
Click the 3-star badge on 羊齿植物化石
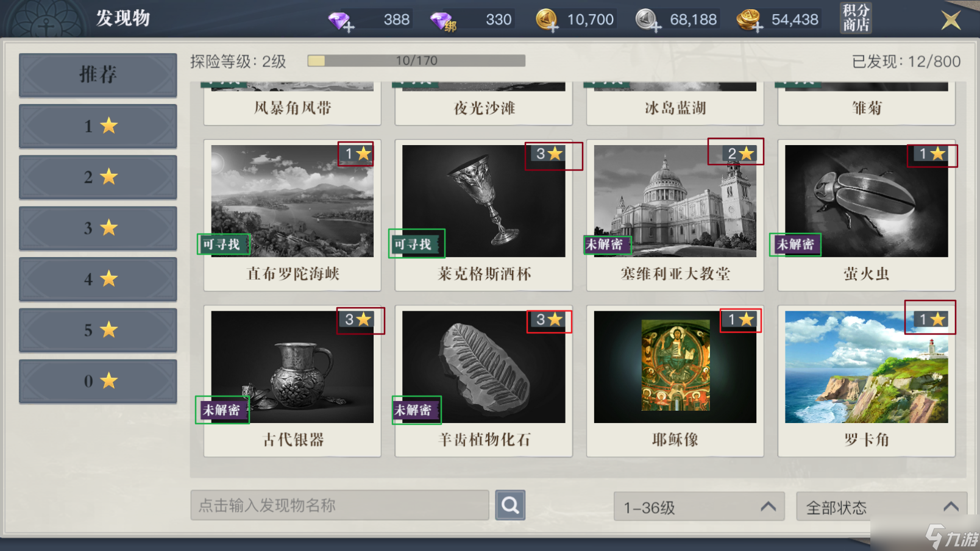549,319
